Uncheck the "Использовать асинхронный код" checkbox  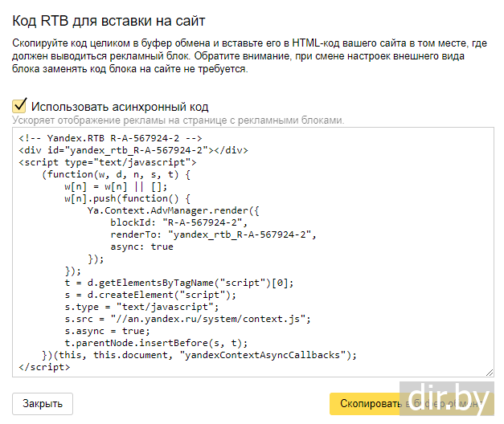coord(19,106)
